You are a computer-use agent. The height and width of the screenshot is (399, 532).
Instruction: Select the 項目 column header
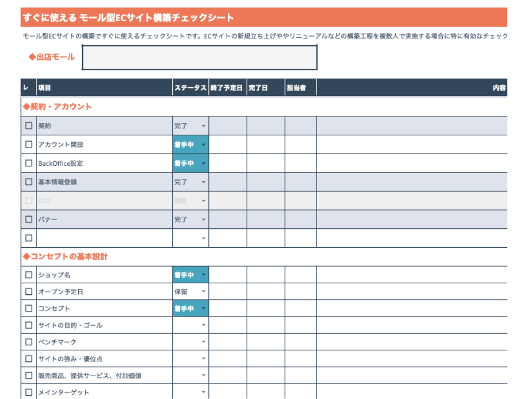(x=105, y=88)
